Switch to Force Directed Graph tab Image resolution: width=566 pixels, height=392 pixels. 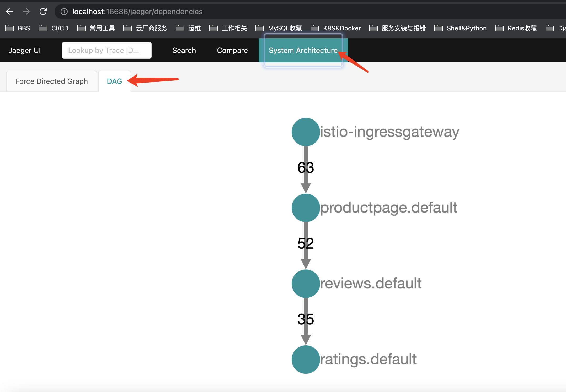51,81
